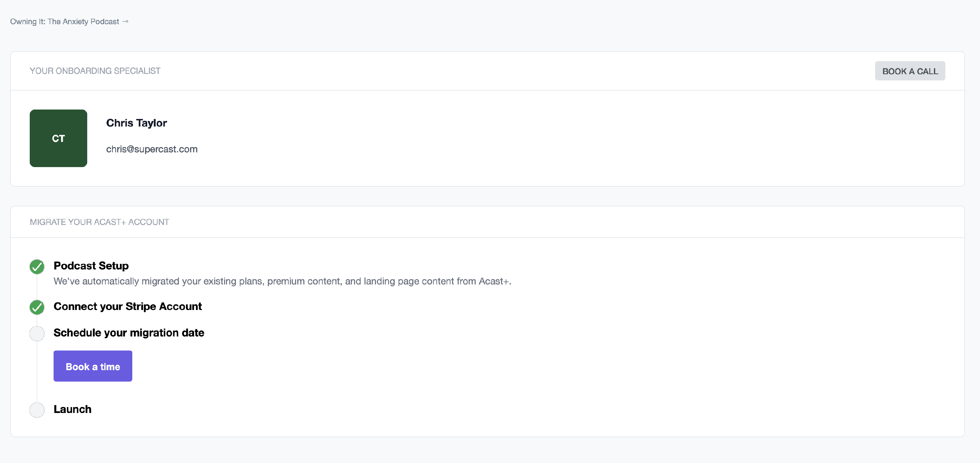Click the empty circle beside Launch
The width and height of the screenshot is (980, 463).
[x=37, y=410]
